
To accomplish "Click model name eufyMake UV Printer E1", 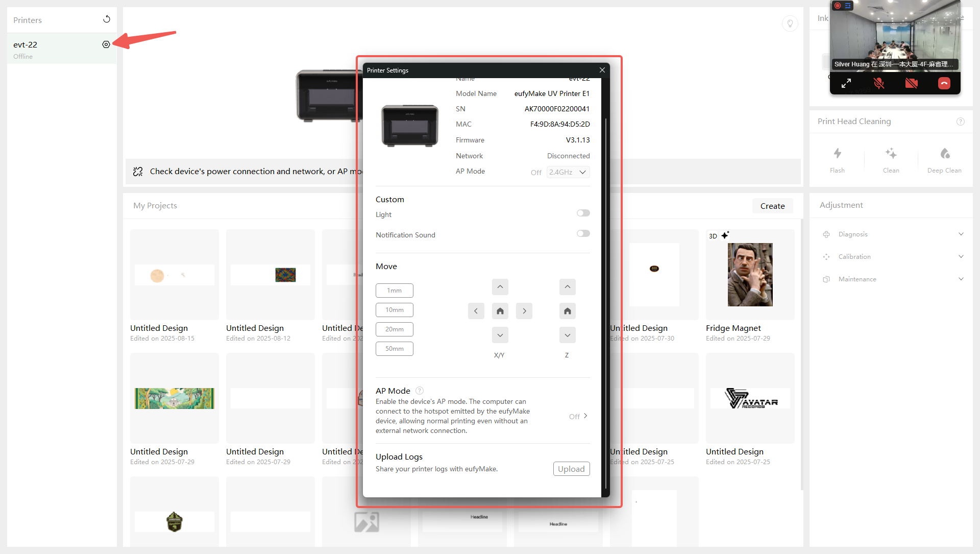I will pyautogui.click(x=552, y=93).
